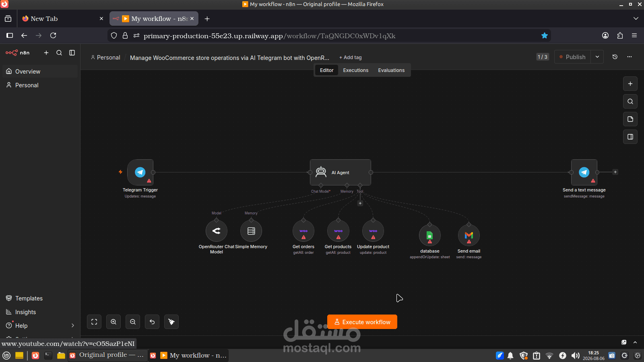Select the OpenRouter Chat Model node
Screen dimensions: 644x362
(217, 231)
